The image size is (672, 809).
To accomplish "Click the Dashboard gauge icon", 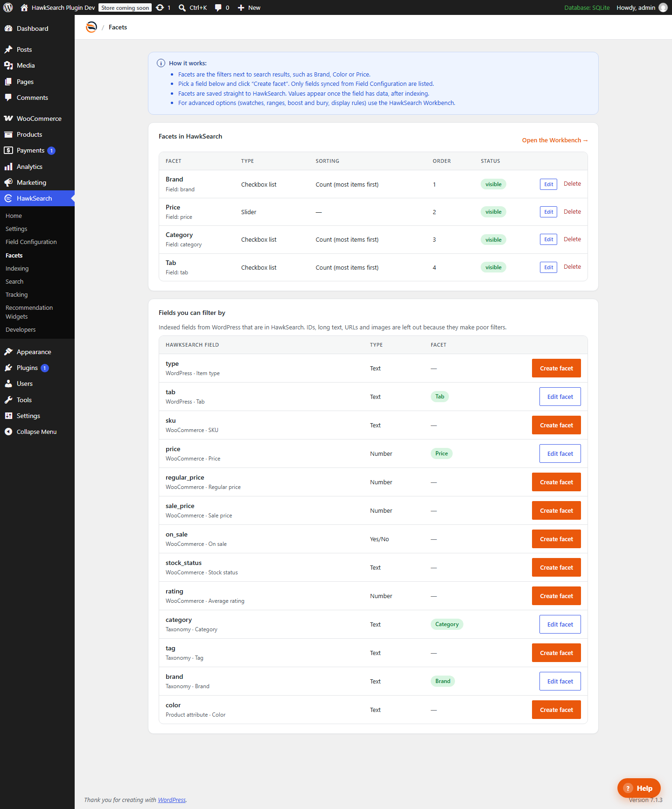I will tap(8, 28).
